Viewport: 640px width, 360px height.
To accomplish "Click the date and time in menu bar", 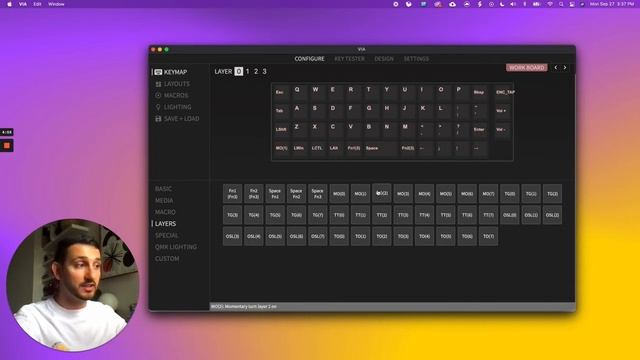I will (x=611, y=4).
